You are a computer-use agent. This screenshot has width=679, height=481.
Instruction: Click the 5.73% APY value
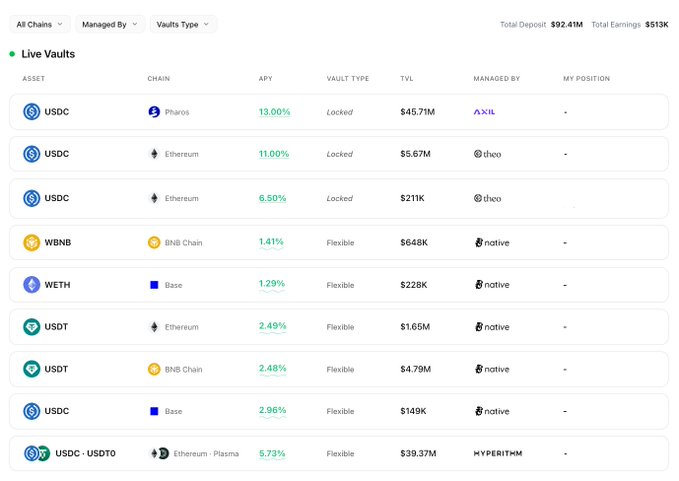(x=272, y=453)
